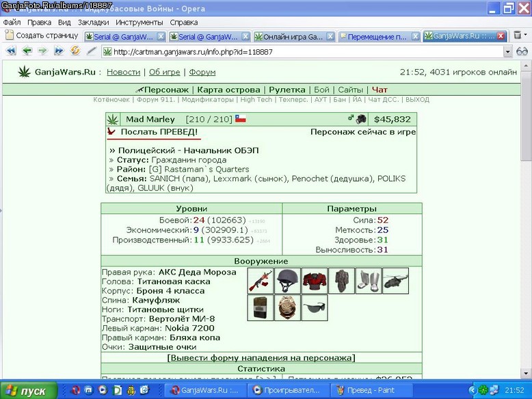Click the ICQ flower tray icon

(x=483, y=390)
